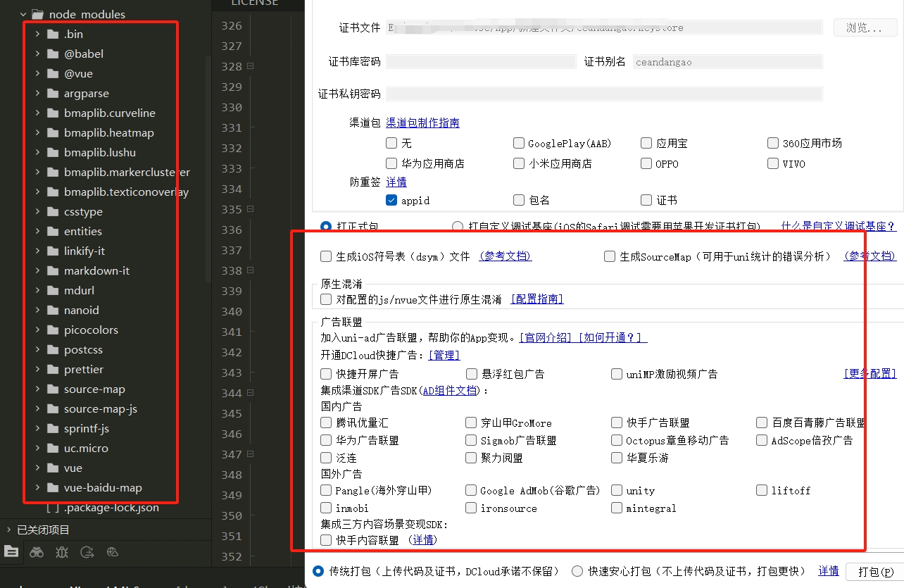The height and width of the screenshot is (588, 904).
Task: Open the globe cloud panel icon
Action: pos(113,552)
